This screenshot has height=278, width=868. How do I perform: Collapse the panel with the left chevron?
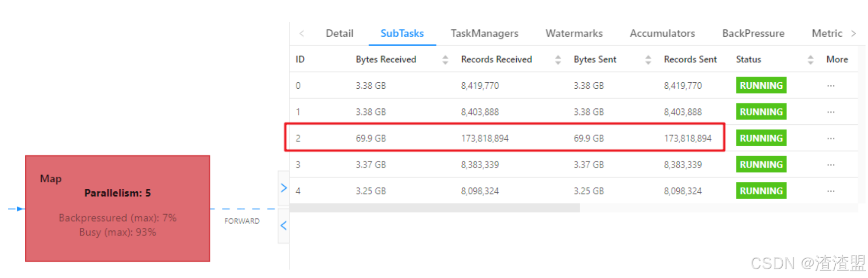pyautogui.click(x=283, y=225)
